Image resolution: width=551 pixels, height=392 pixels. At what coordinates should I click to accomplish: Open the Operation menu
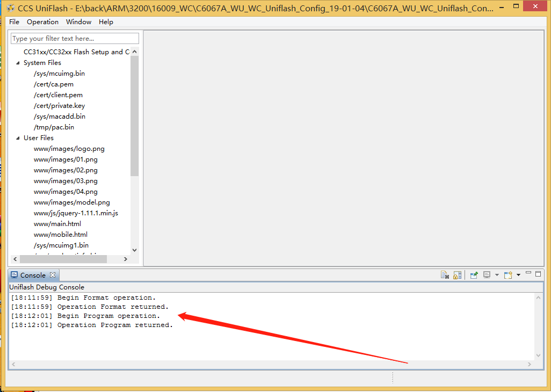click(x=42, y=22)
